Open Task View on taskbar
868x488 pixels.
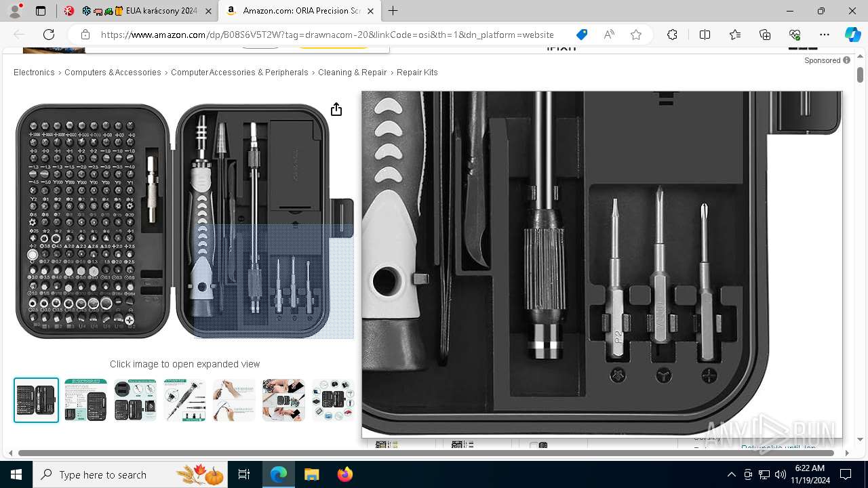244,474
